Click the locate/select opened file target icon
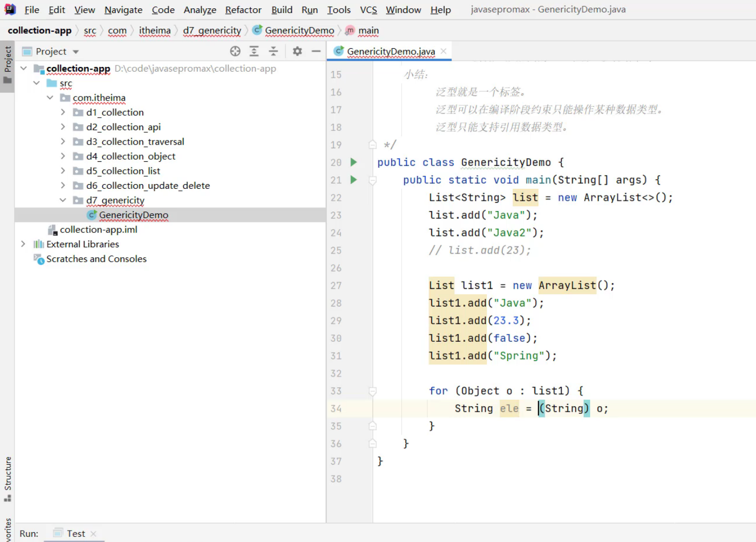This screenshot has width=756, height=542. click(x=235, y=51)
